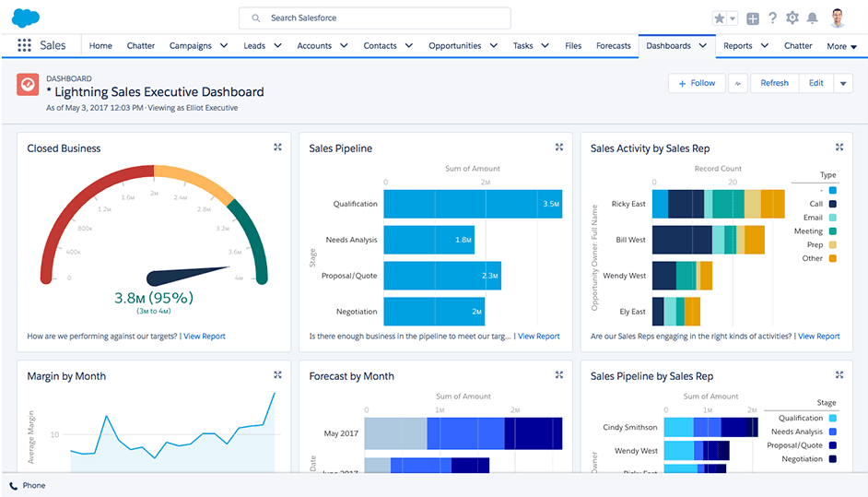Click the global actions plus icon

click(x=753, y=18)
